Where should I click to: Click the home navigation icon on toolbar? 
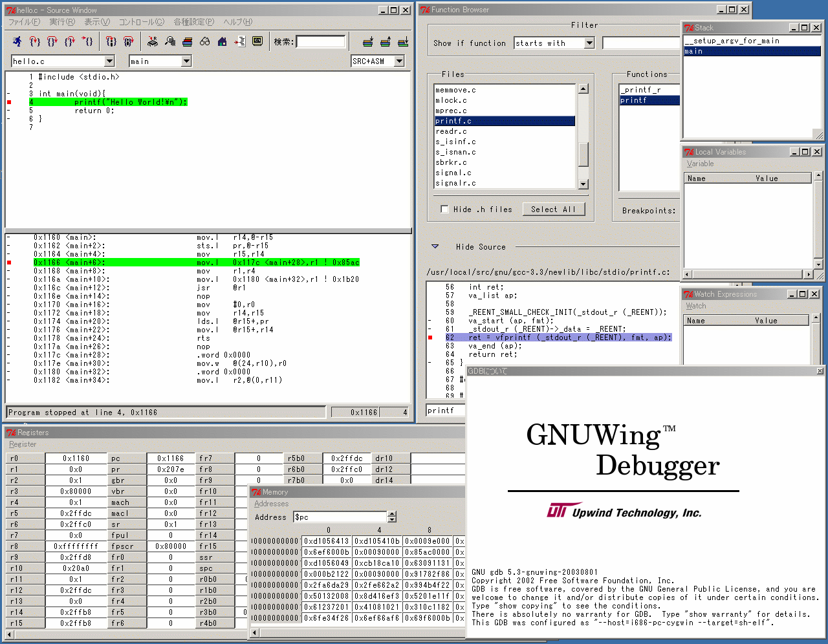click(x=222, y=42)
